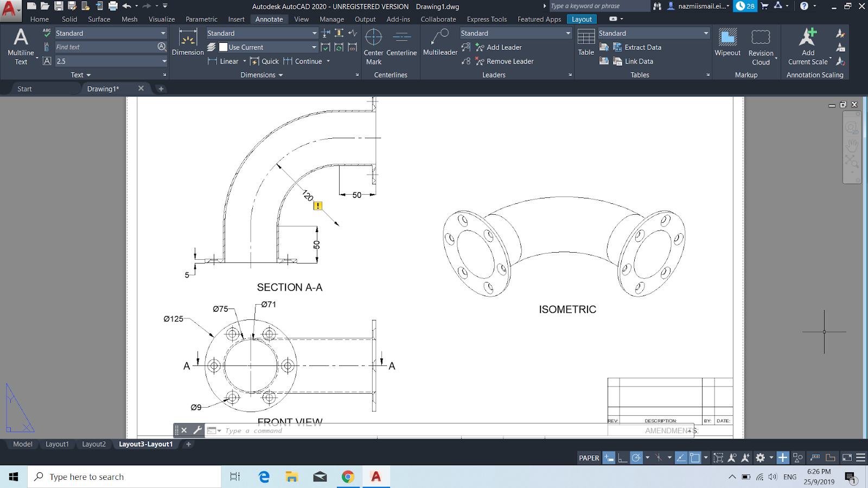
Task: Undo the last action
Action: coord(127,6)
